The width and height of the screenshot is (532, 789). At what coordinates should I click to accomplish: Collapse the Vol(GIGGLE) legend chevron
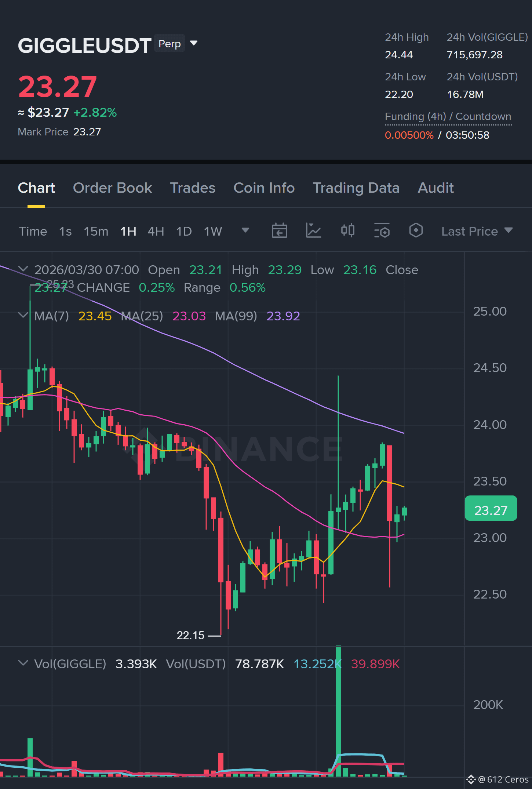tap(23, 663)
